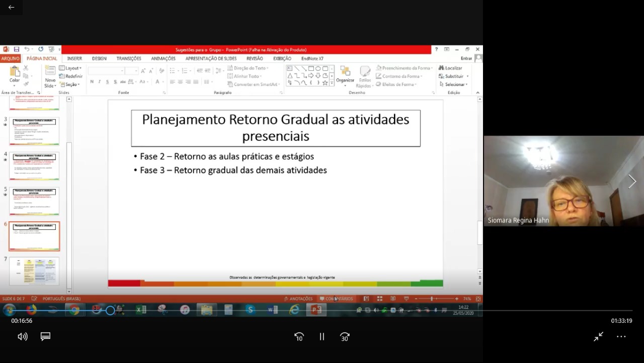Align text left in Parágrafo group
Viewport: 644px width, 363px height.
173,81
